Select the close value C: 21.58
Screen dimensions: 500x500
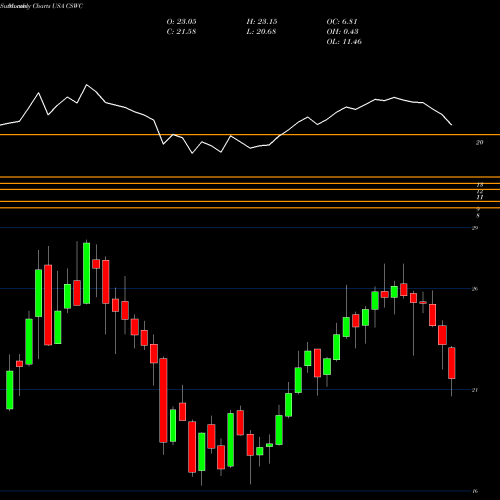coord(181,32)
